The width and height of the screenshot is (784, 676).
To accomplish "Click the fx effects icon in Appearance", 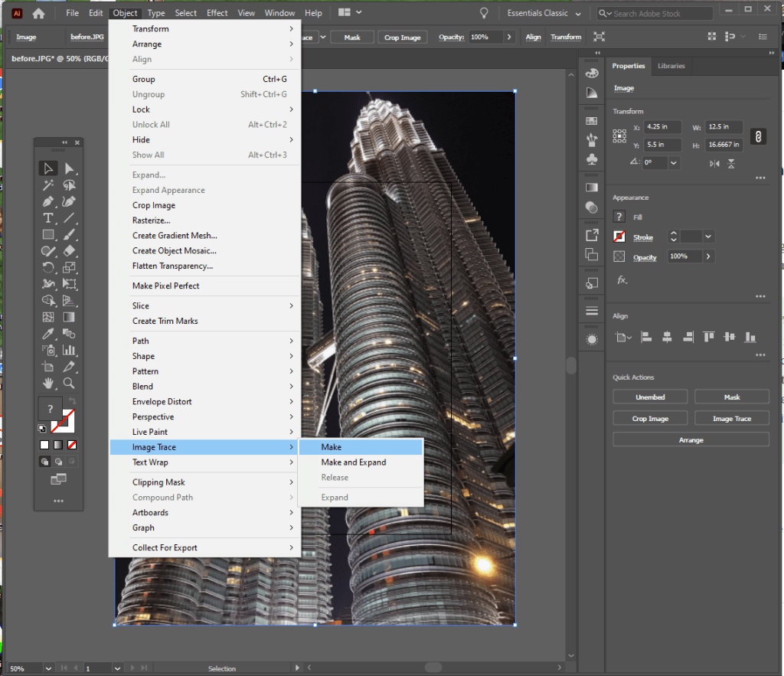I will pyautogui.click(x=622, y=280).
